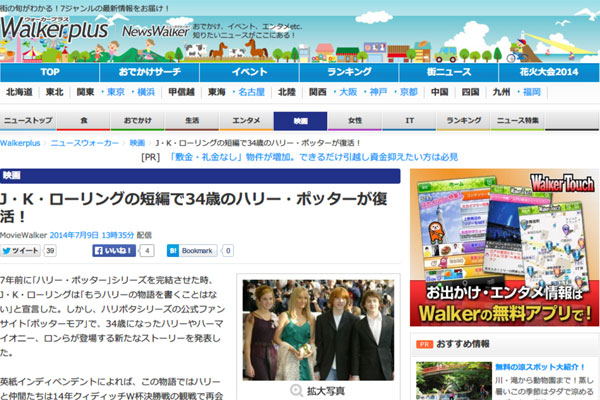Click the Walkerplus logo

pos(54,29)
